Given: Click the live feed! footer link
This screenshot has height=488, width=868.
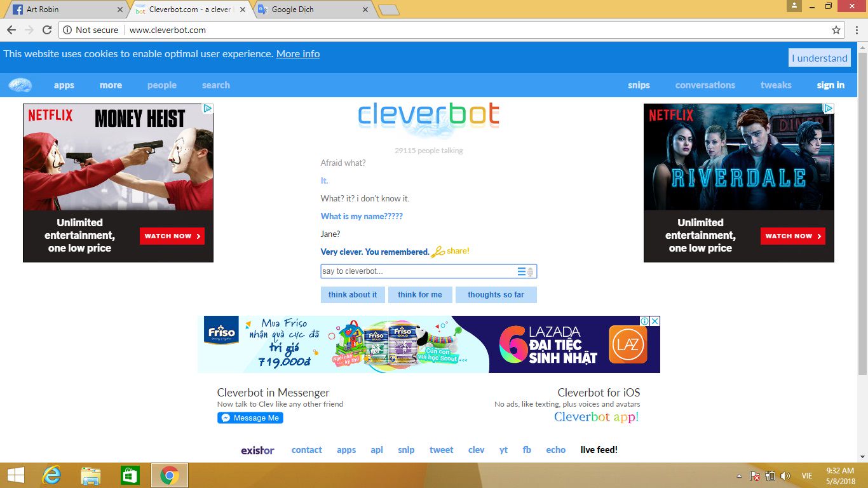Looking at the screenshot, I should tap(599, 450).
